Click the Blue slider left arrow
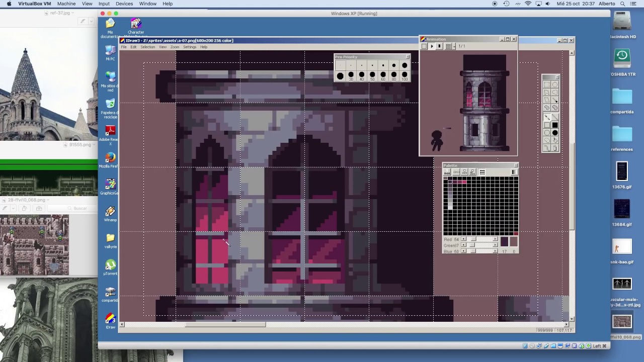Viewport: 644px width, 362px height. [x=463, y=251]
